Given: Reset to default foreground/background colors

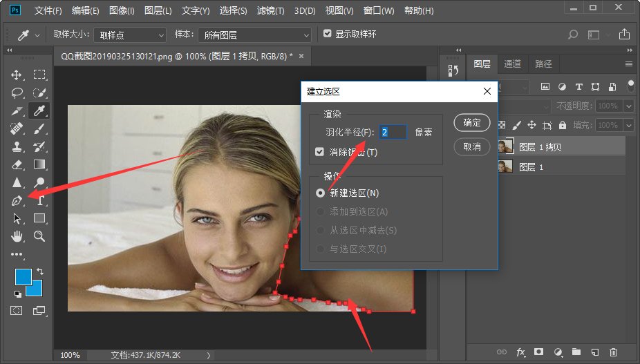Looking at the screenshot, I should click(x=18, y=294).
